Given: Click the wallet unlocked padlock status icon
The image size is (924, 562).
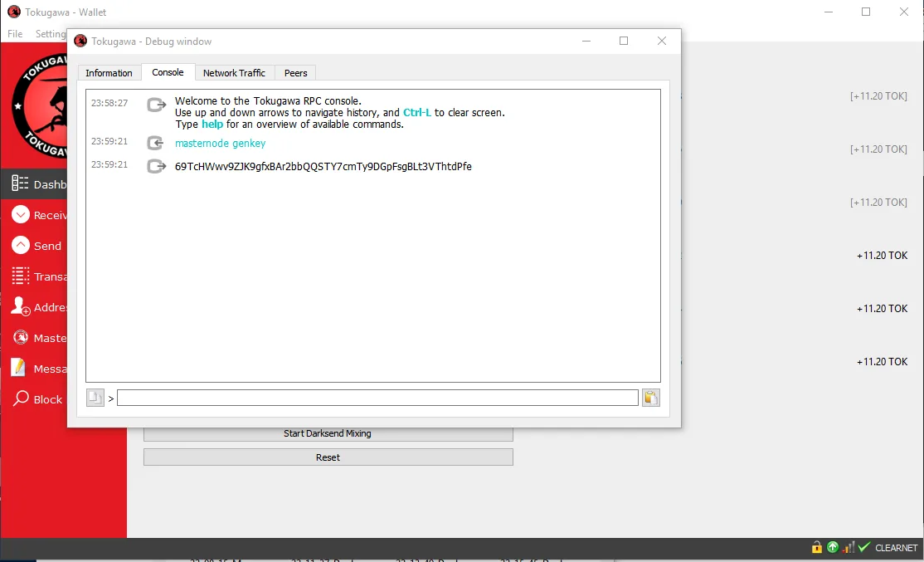Looking at the screenshot, I should click(x=817, y=547).
